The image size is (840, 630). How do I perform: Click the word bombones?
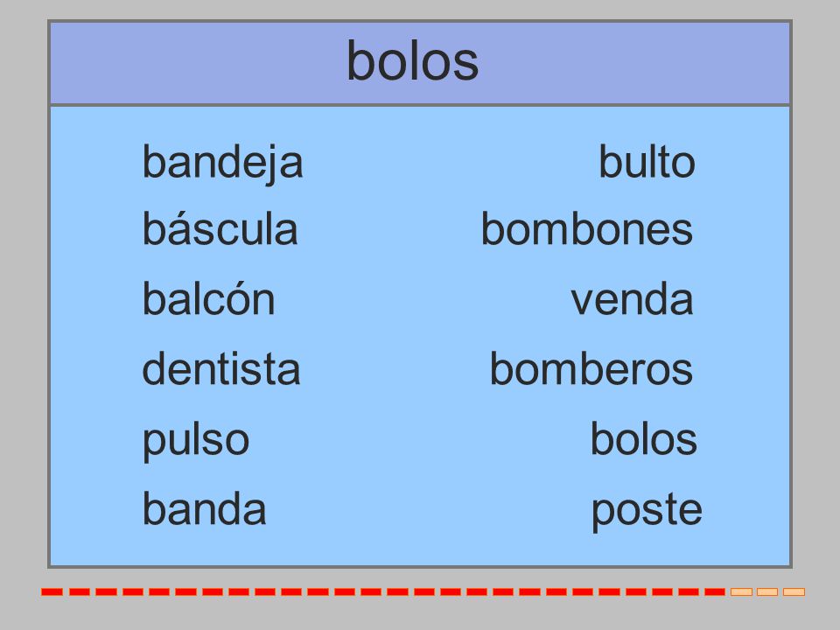point(586,228)
